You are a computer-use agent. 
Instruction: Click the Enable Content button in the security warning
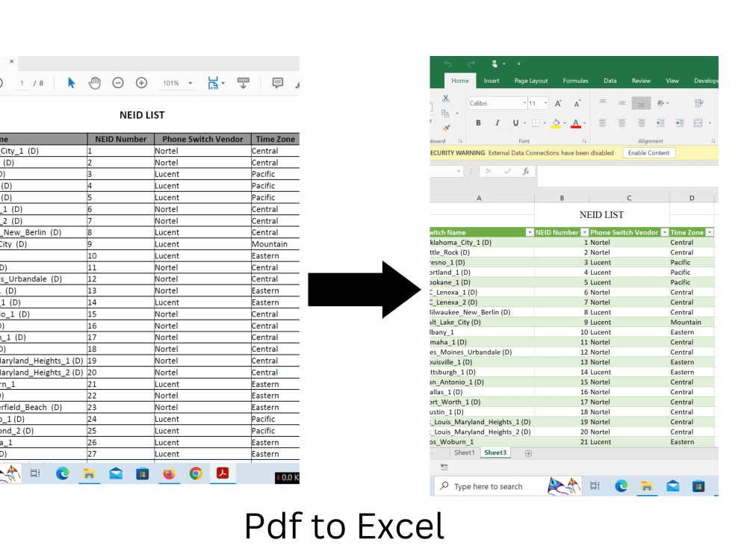tap(649, 152)
